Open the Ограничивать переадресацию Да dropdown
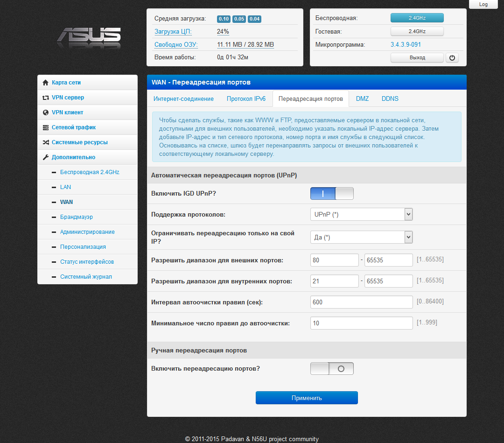Image resolution: width=504 pixels, height=443 pixels. 361,237
